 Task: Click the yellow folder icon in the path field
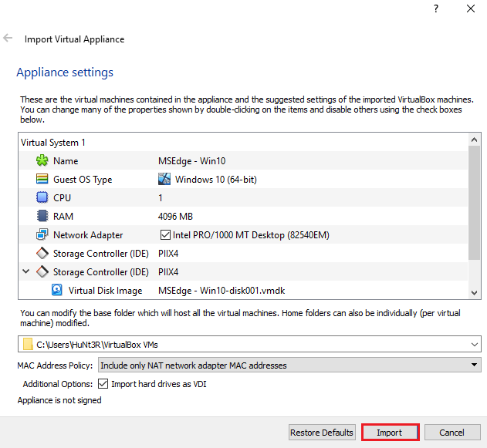pyautogui.click(x=28, y=344)
